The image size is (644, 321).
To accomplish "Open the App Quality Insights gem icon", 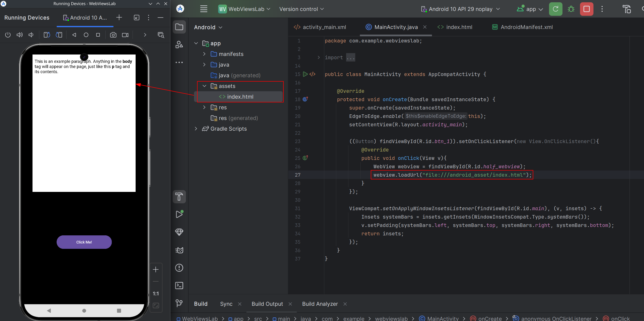I will (179, 232).
